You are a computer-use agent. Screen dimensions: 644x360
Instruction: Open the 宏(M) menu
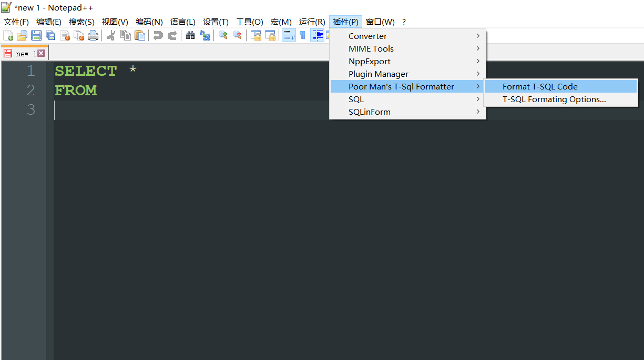(281, 22)
